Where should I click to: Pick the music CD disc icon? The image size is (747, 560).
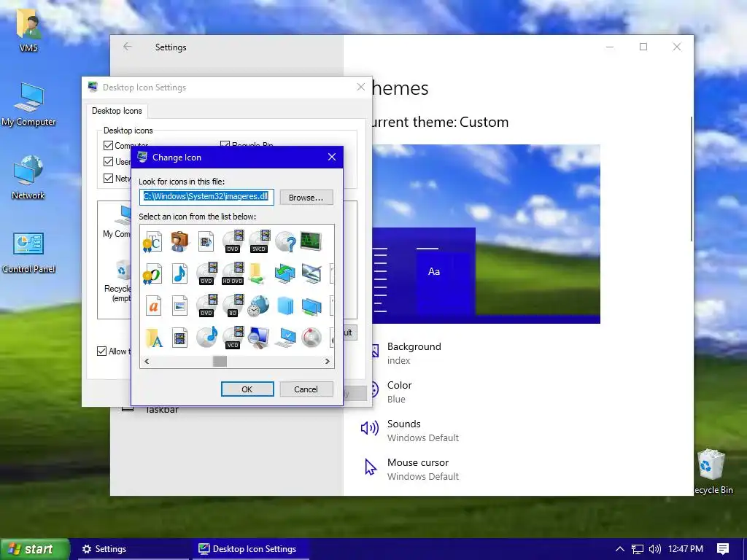coord(206,337)
